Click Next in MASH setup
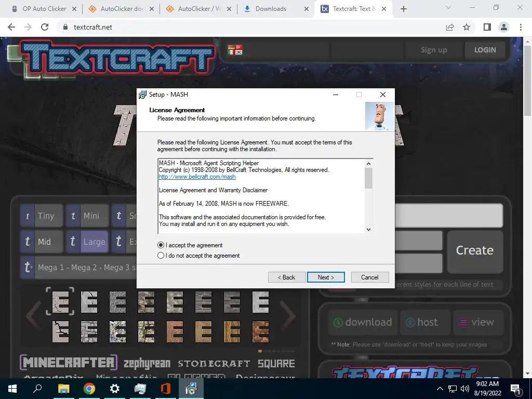Viewport: 532px width, 399px height. [326, 277]
